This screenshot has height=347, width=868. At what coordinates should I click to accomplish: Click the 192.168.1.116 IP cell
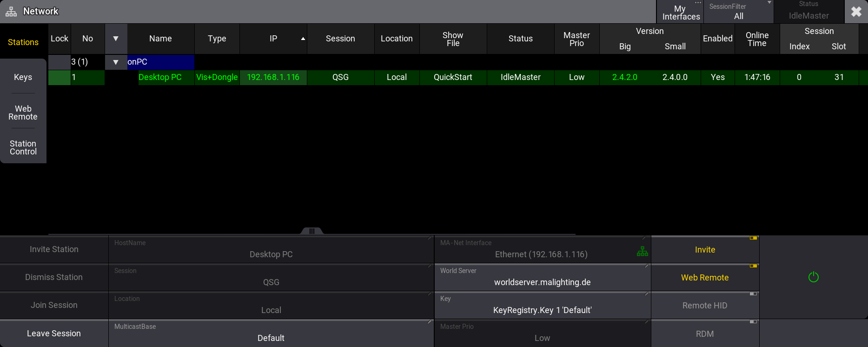pyautogui.click(x=273, y=77)
